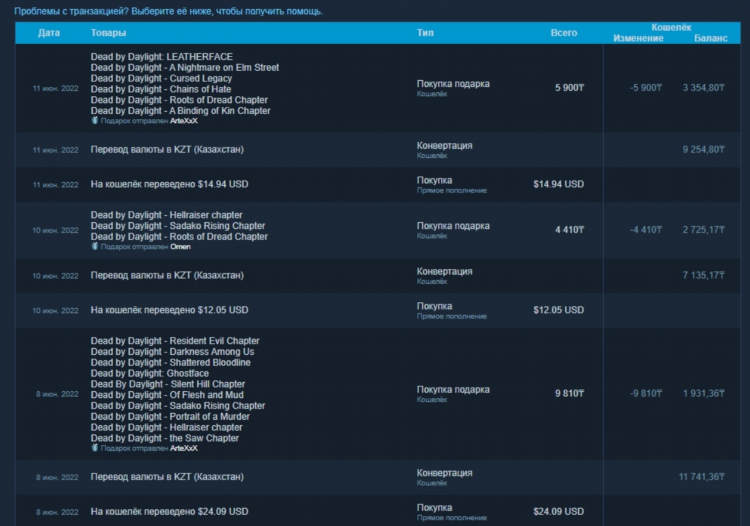750x526 pixels.
Task: Click the '$12.05 USD' total
Action: 559,310
